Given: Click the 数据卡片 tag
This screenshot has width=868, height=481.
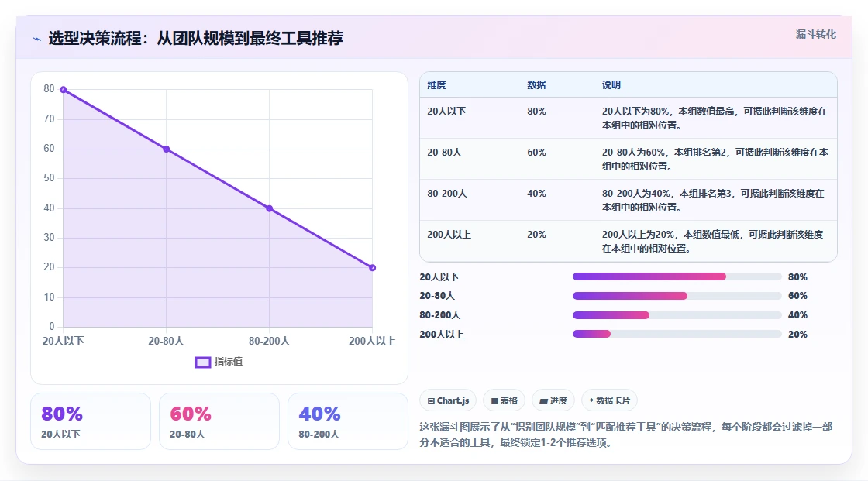Looking at the screenshot, I should [x=609, y=400].
